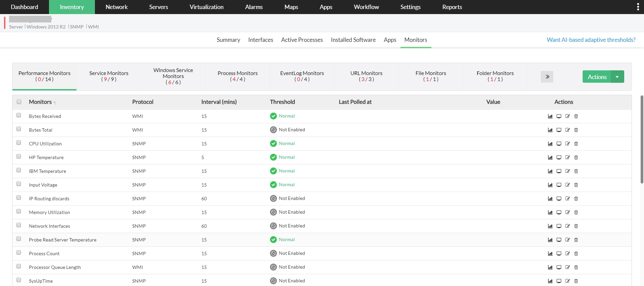This screenshot has width=644, height=286.
Task: View the graph for Process Count
Action: [550, 254]
